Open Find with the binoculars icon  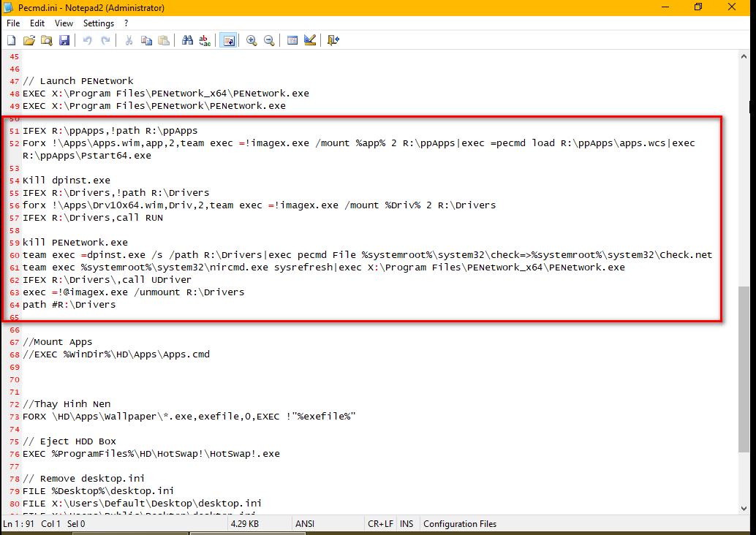click(187, 40)
